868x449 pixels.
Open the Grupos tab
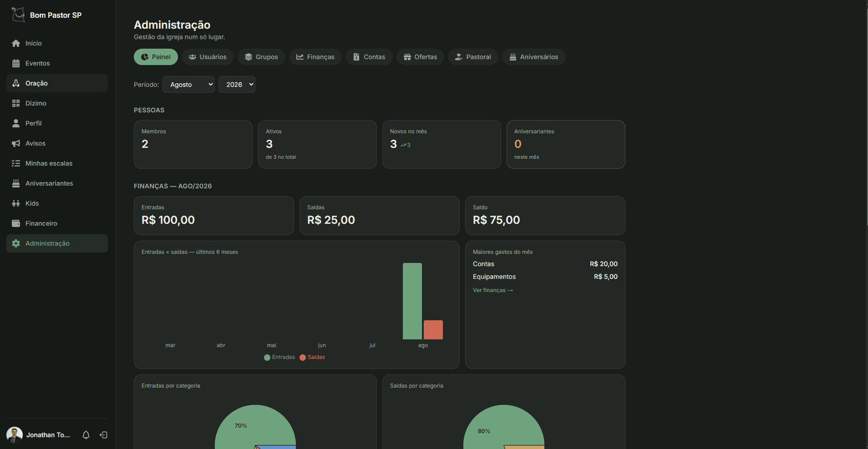261,57
